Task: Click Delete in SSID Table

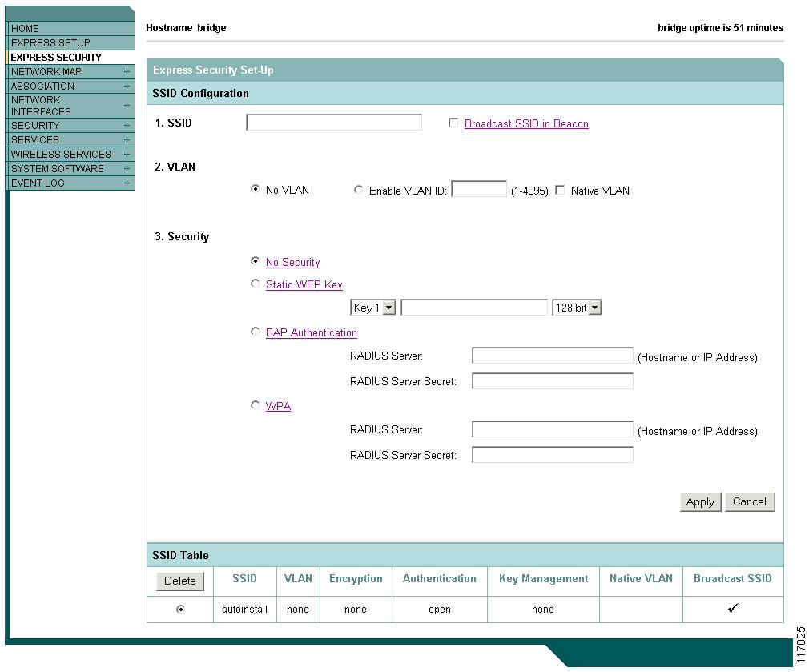Action: coord(180,581)
